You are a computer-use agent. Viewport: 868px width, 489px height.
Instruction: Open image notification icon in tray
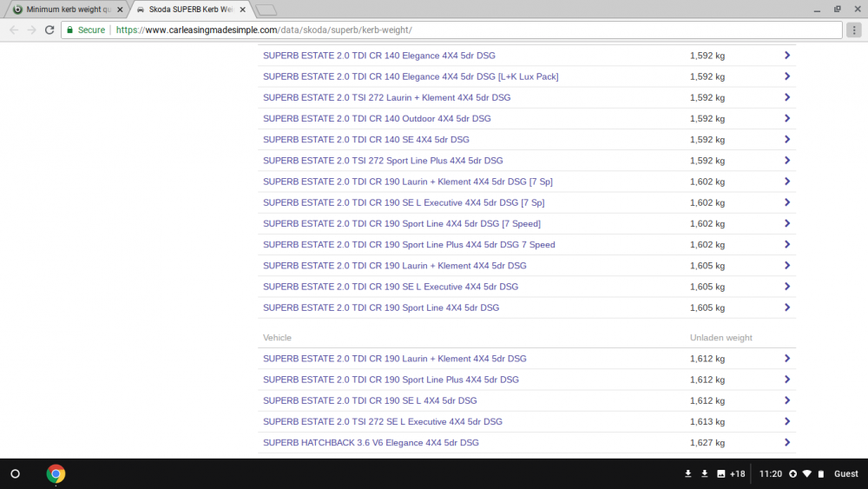(720, 474)
